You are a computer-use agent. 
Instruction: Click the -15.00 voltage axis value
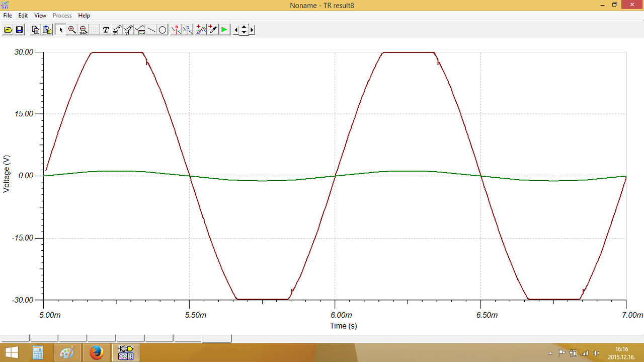pos(23,238)
